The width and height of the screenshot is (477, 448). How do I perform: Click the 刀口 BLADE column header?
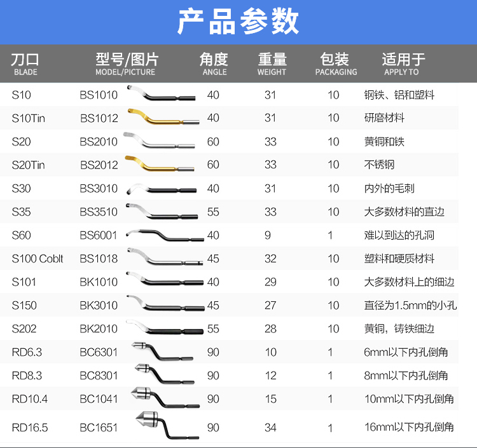(x=25, y=64)
